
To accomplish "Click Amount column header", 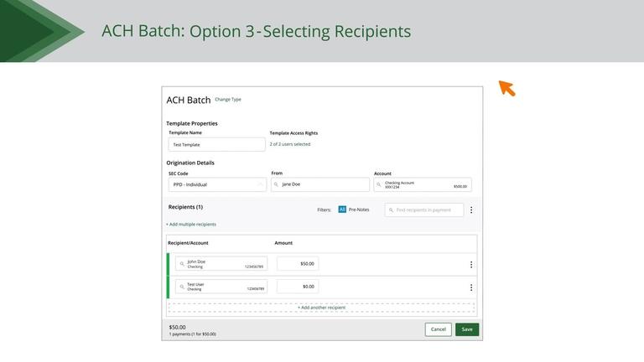I will pos(283,243).
